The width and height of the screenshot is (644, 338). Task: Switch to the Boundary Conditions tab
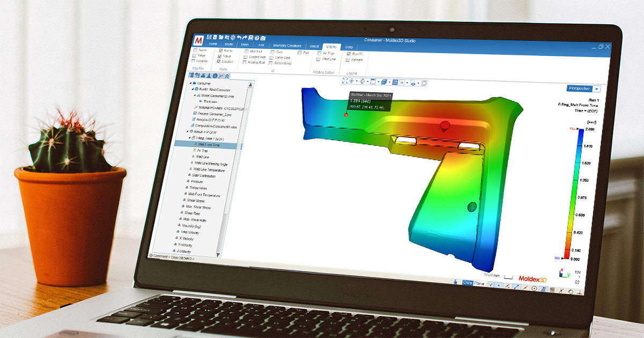[x=287, y=46]
